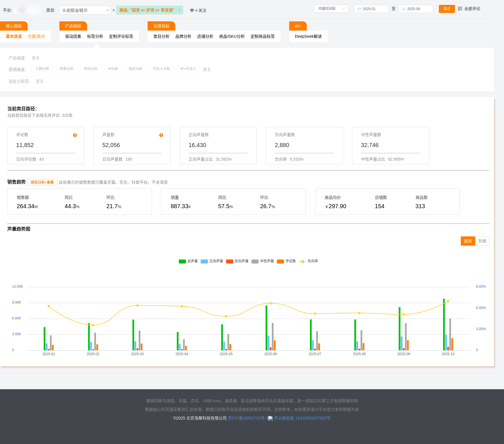Open the 品牌分析 tab
This screenshot has height=444, width=504.
183,36
